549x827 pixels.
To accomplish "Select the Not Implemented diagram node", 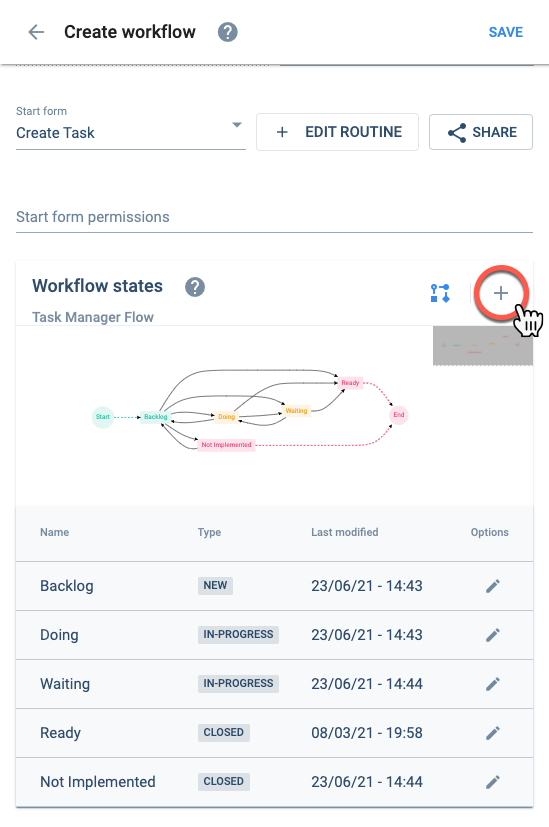I will (226, 445).
